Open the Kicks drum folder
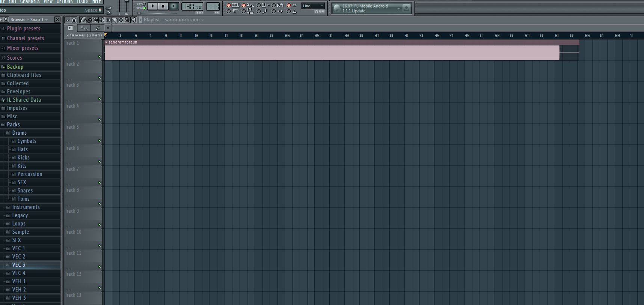644x305 pixels. click(x=23, y=158)
